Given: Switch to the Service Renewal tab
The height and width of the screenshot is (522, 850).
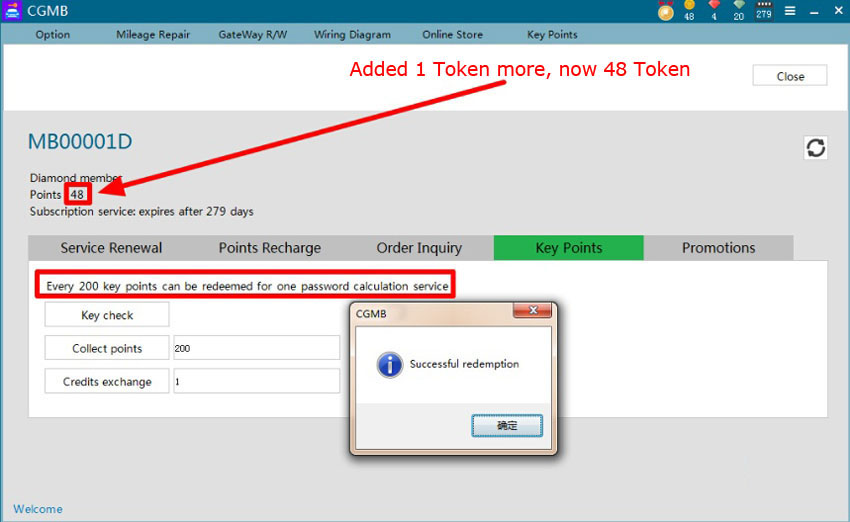Looking at the screenshot, I should [x=111, y=248].
